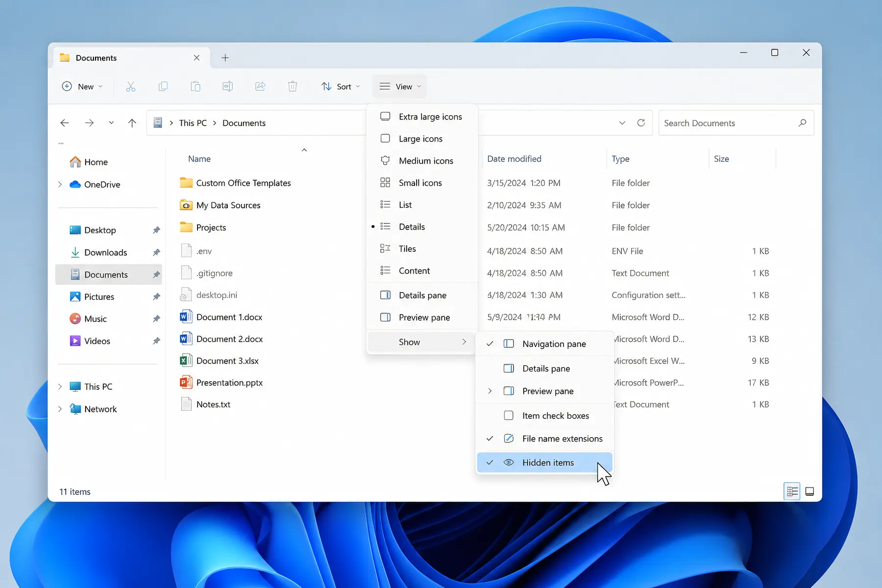Expand the Show submenu
882x588 pixels.
click(422, 342)
